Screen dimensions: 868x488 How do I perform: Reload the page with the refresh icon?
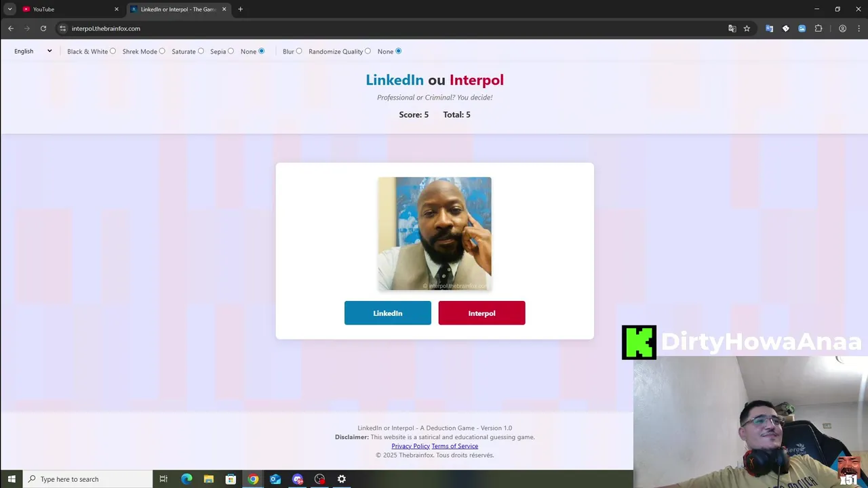(x=43, y=28)
